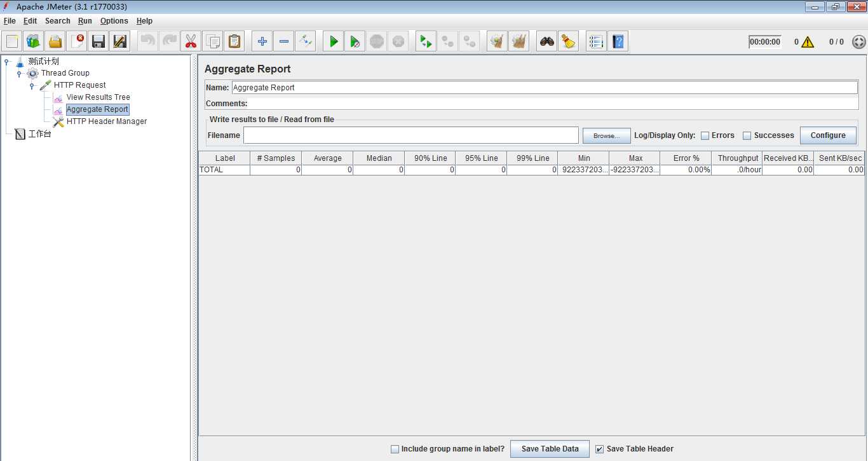Click the Save As icon
The height and width of the screenshot is (461, 868).
pyautogui.click(x=120, y=42)
